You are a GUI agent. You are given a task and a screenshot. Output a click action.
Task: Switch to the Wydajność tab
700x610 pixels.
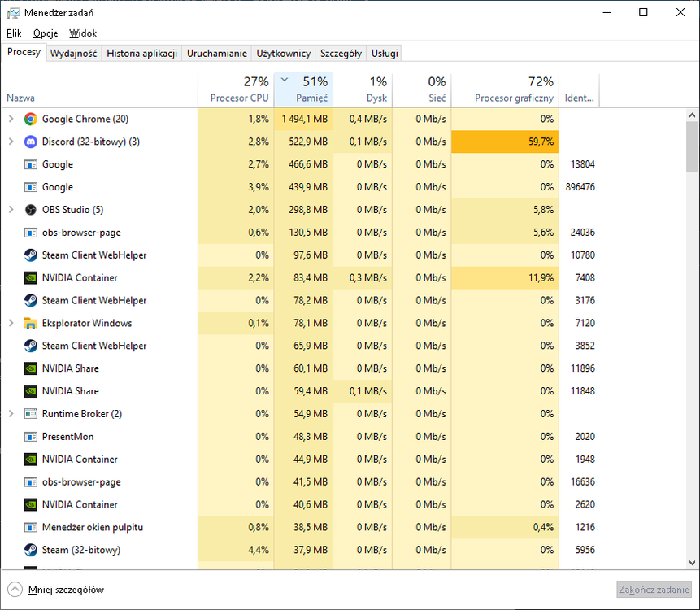pyautogui.click(x=74, y=54)
